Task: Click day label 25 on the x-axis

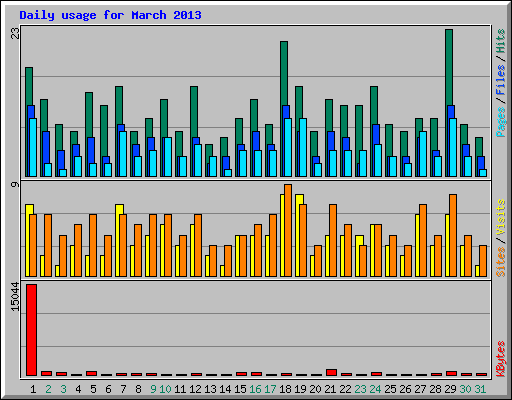Action: 390,389
